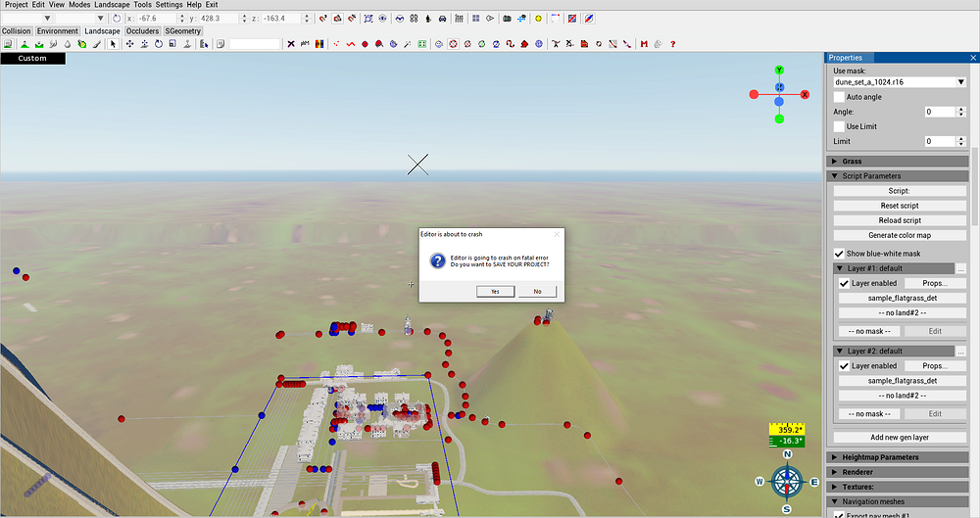Viewport: 980px width, 518px height.
Task: Expand the Textures section
Action: point(898,487)
